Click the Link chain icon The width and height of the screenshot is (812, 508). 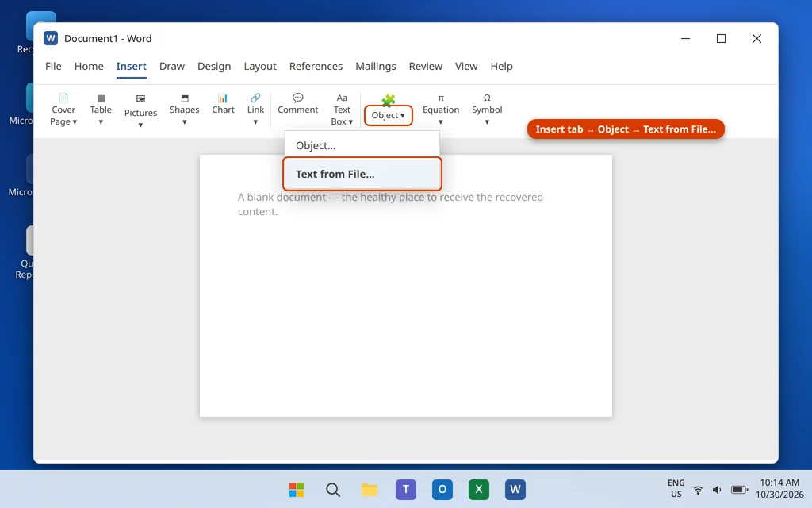(x=255, y=98)
